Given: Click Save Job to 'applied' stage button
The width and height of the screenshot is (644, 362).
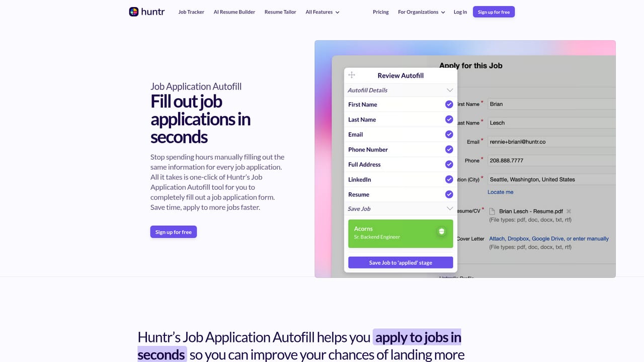Looking at the screenshot, I should pyautogui.click(x=400, y=262).
